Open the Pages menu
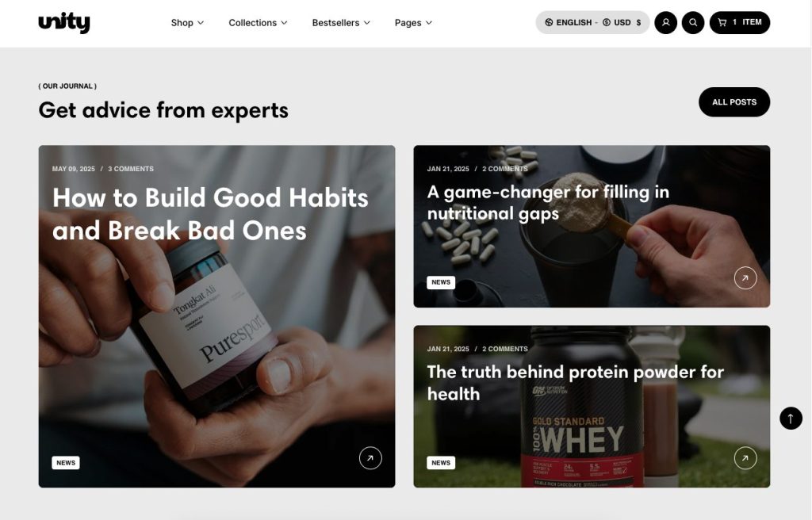This screenshot has height=520, width=812. click(413, 23)
